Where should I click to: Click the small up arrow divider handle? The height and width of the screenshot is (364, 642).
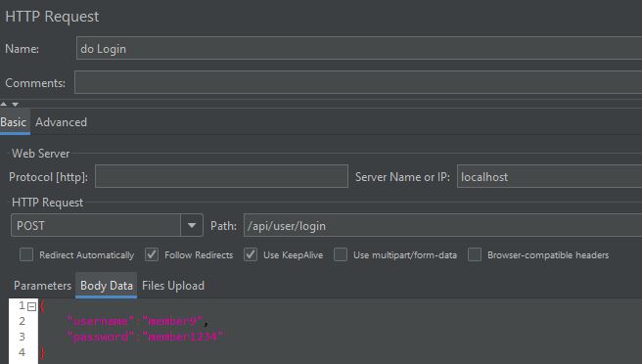[4, 104]
